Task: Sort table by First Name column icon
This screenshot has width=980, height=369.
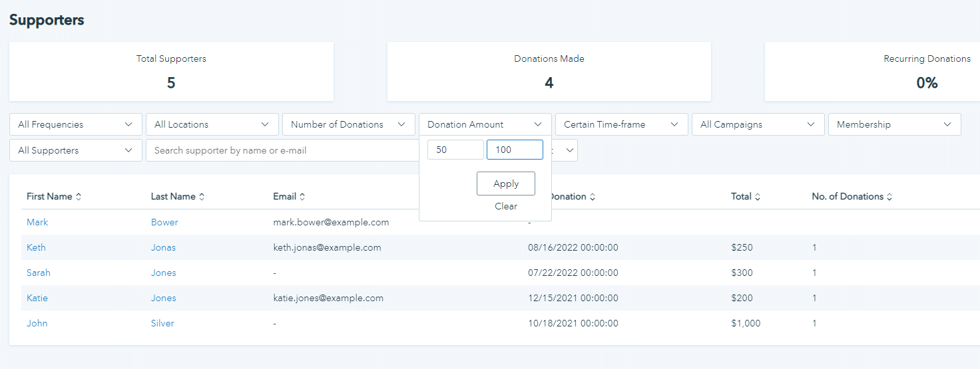Action: [x=79, y=197]
